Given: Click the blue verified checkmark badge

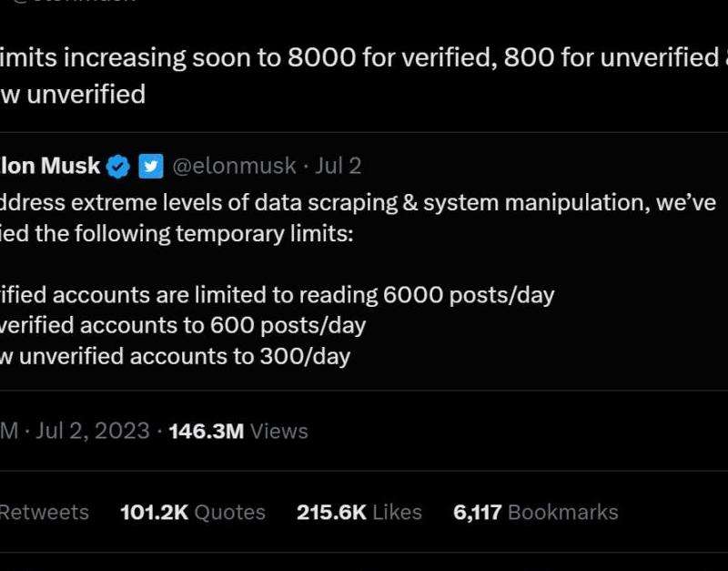Looking at the screenshot, I should tap(118, 167).
